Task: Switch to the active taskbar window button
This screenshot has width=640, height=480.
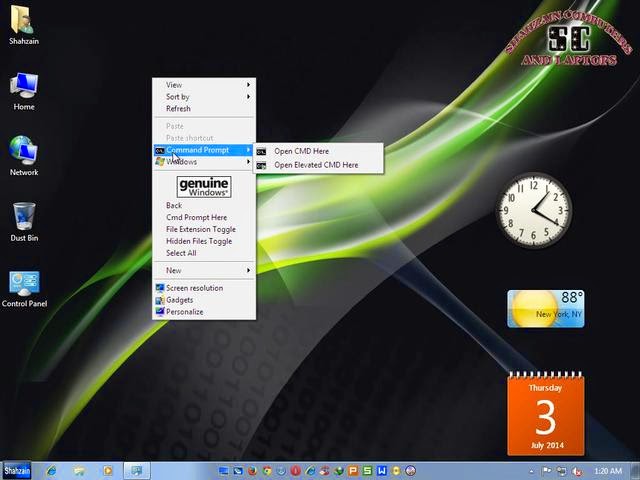Action: pyautogui.click(x=137, y=471)
